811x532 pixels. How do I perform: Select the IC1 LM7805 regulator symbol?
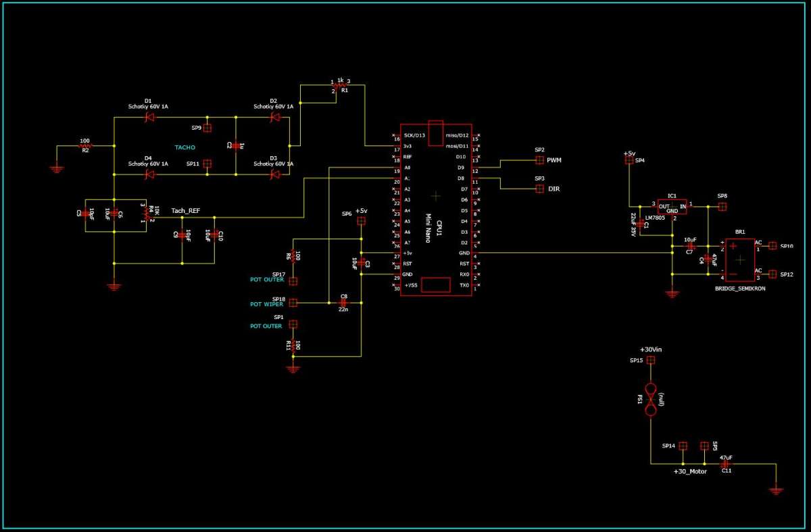tap(672, 207)
